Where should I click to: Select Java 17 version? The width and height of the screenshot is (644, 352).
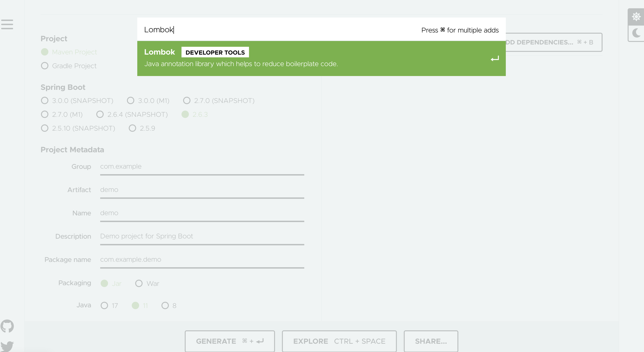104,305
